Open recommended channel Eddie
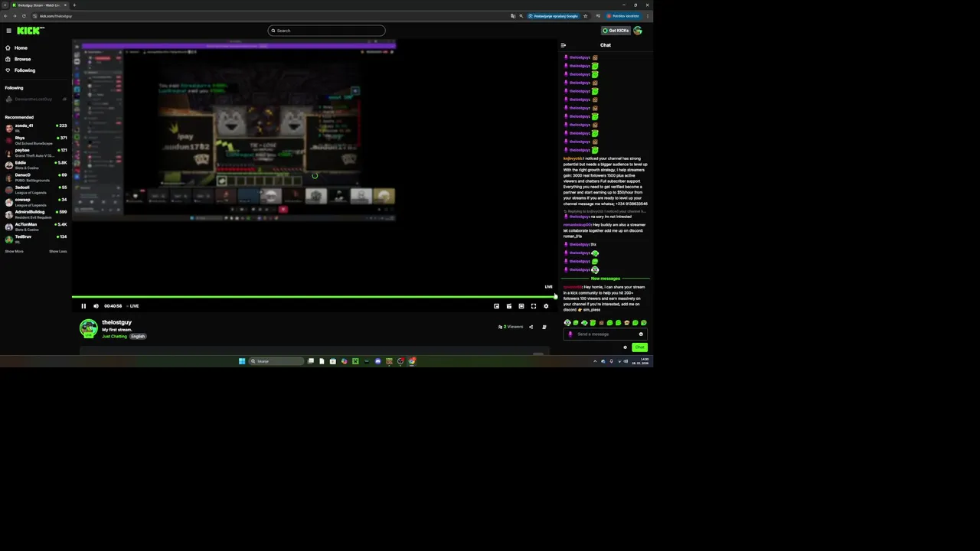The width and height of the screenshot is (980, 551). 36,164
